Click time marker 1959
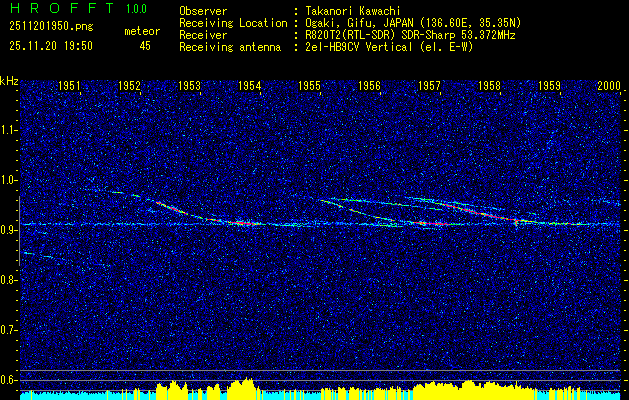Image resolution: width=629 pixels, height=400 pixels. click(549, 86)
